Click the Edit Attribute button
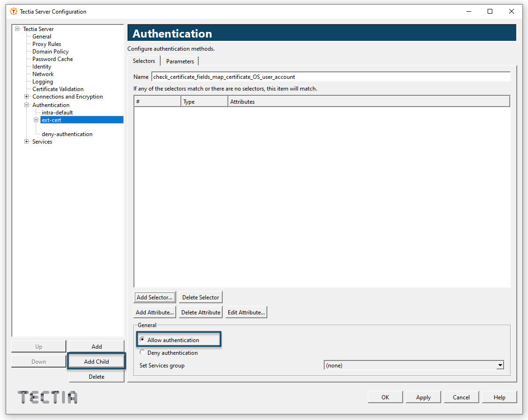The image size is (528, 420). pyautogui.click(x=246, y=313)
